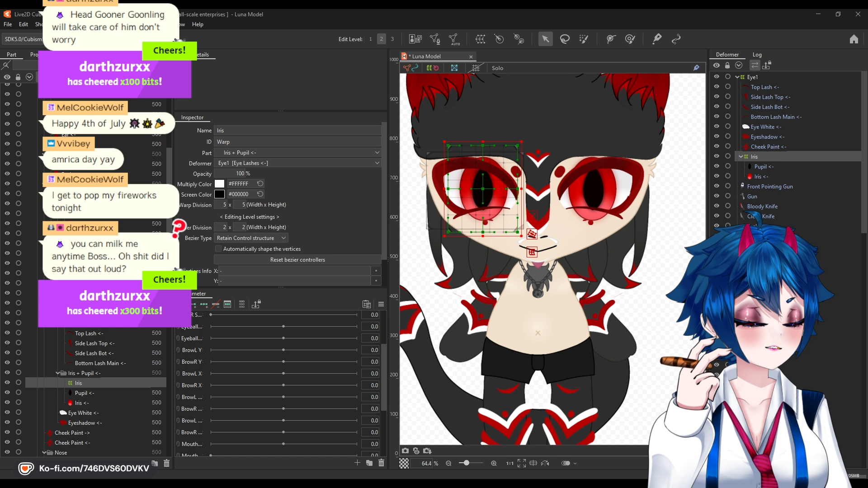Take a snapshot with camera icon
This screenshot has width=868, height=488.
click(x=405, y=451)
